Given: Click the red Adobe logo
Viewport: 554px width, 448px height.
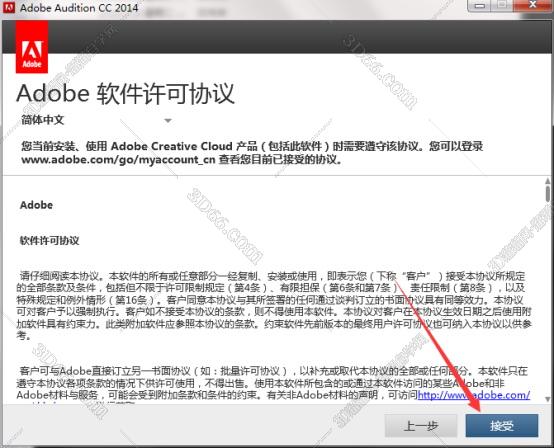Looking at the screenshot, I should point(32,47).
